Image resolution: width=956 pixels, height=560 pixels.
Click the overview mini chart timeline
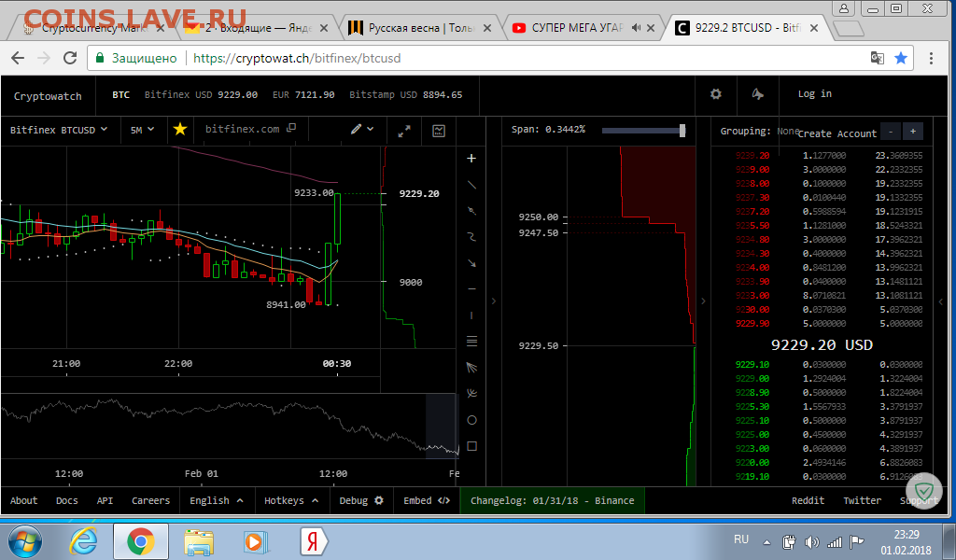pos(230,426)
